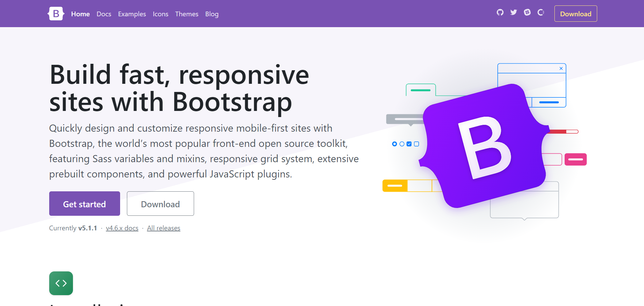Click the large Bootstrap B hero illustration

484,146
